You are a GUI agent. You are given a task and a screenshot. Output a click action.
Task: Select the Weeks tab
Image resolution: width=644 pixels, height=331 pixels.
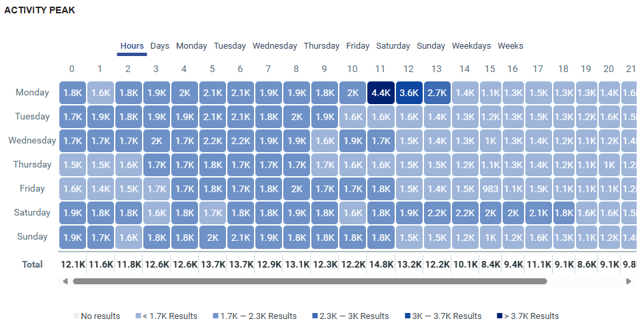[x=510, y=46]
